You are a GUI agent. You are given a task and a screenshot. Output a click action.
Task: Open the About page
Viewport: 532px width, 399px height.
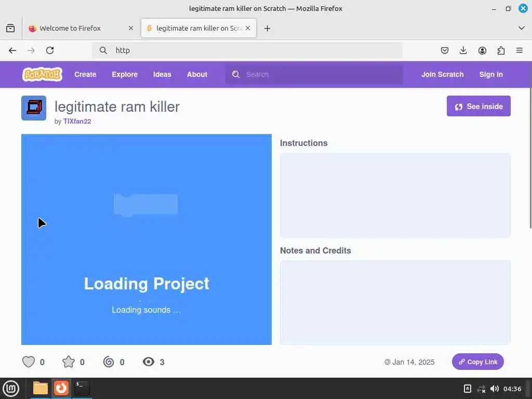197,74
